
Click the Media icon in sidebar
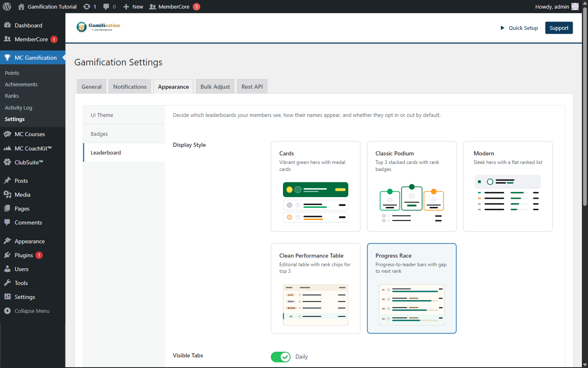pyautogui.click(x=7, y=194)
